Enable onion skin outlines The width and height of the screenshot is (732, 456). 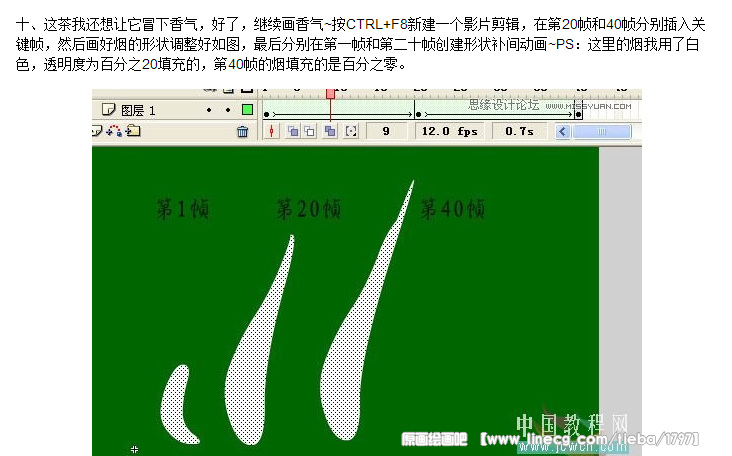[x=310, y=132]
